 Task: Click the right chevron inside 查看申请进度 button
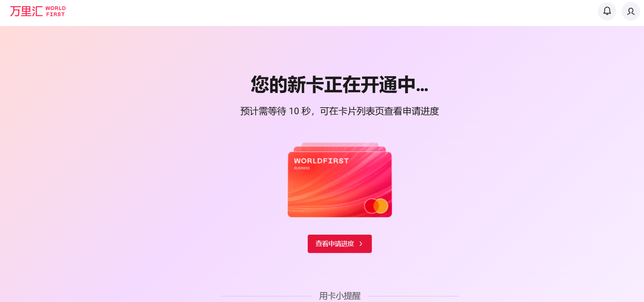(361, 244)
